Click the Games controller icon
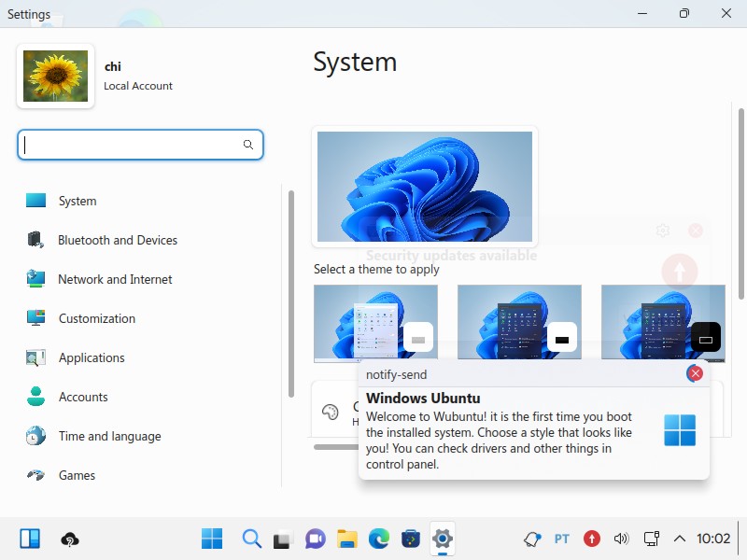Screen dimensions: 747x560 (x=35, y=475)
